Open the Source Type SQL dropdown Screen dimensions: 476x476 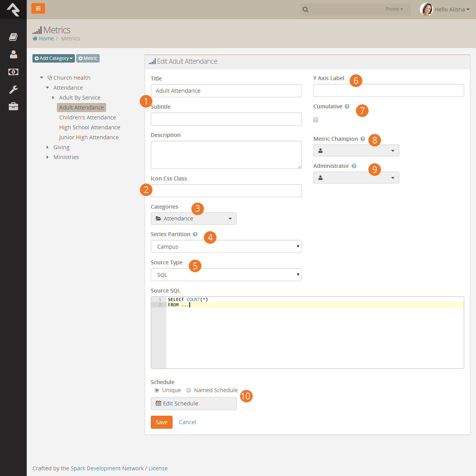[226, 275]
